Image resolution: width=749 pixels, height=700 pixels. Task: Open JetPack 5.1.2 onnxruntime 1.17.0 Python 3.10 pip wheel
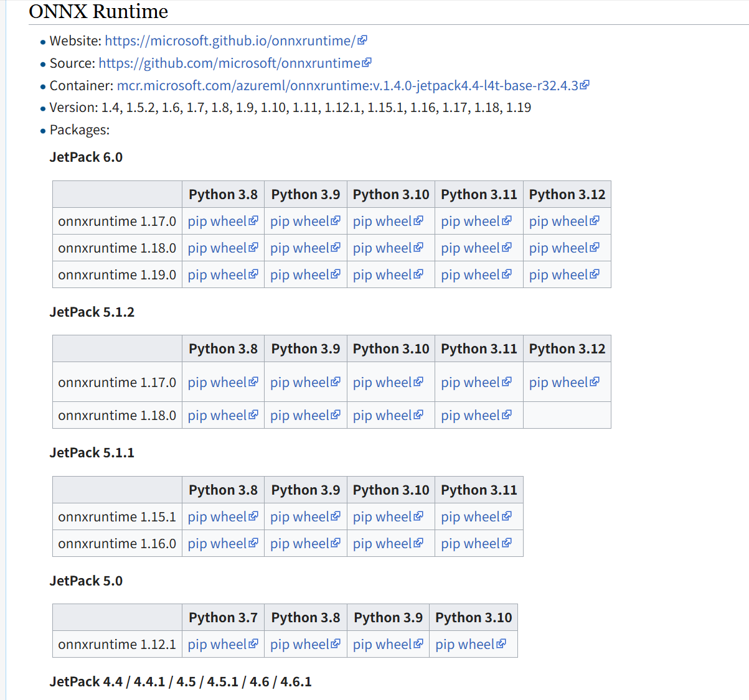(x=388, y=383)
